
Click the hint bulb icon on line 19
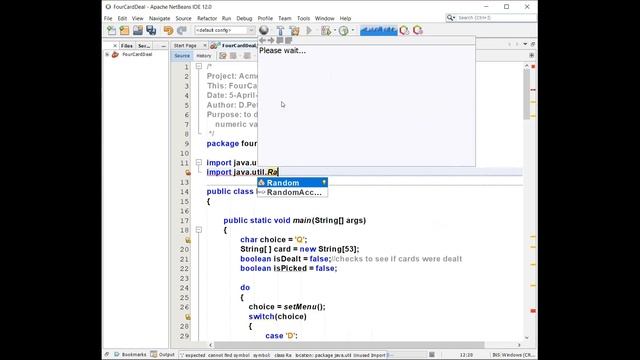188,240
